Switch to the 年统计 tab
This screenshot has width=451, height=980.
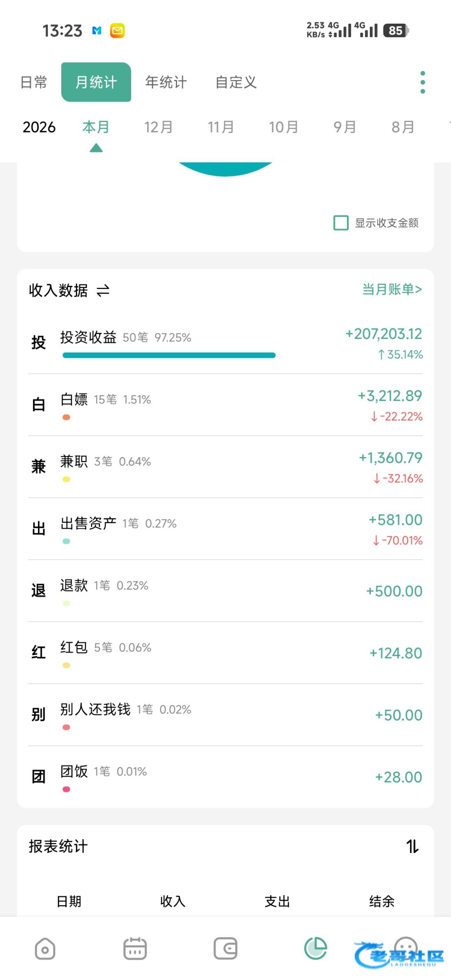pos(166,82)
